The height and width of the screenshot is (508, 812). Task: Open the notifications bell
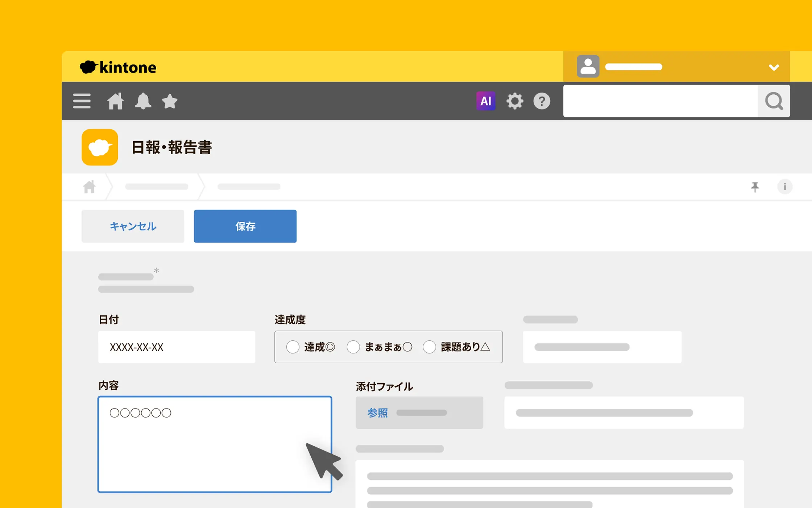tap(143, 101)
